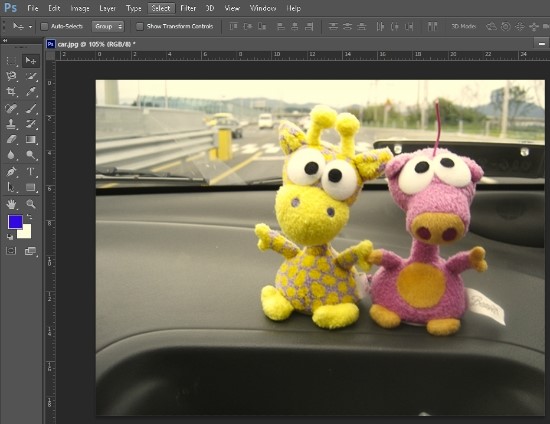Select the Zoom tool
This screenshot has height=424, width=550.
31,204
